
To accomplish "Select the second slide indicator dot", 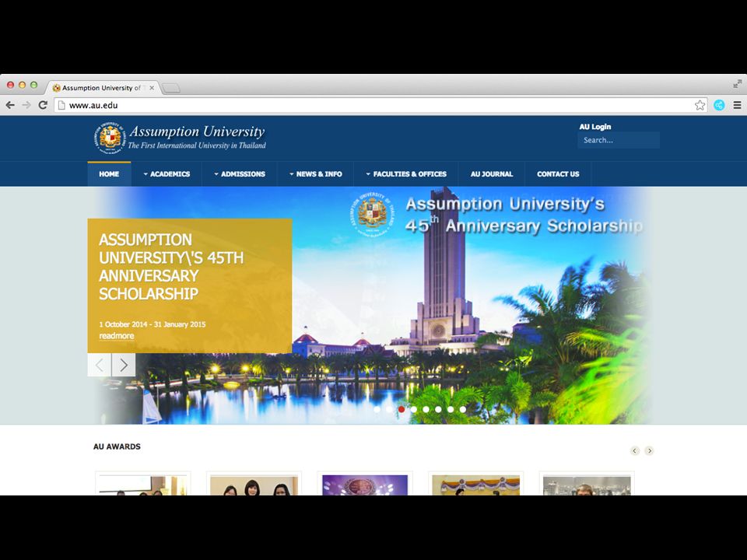I will [x=389, y=409].
